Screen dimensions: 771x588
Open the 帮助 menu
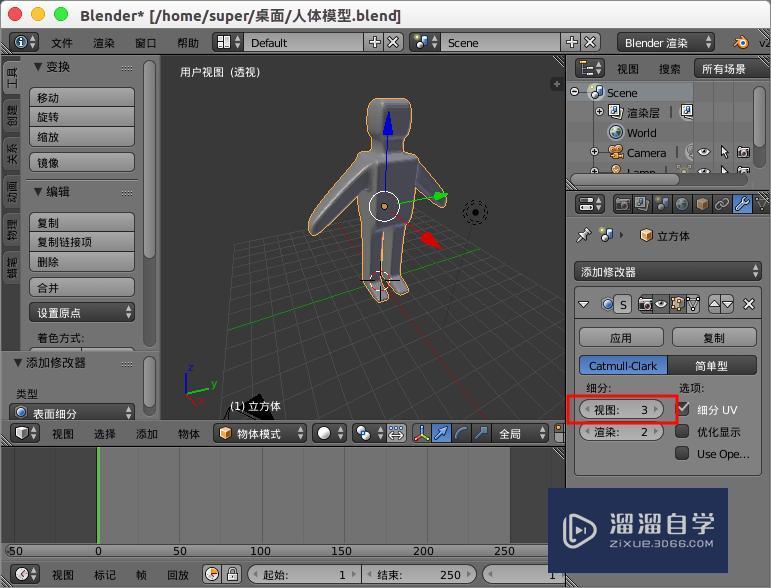pos(188,43)
